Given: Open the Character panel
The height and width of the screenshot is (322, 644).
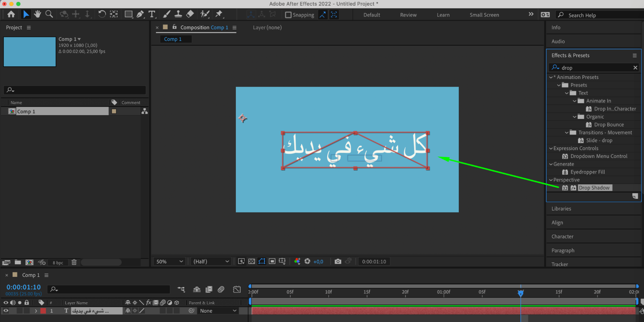Looking at the screenshot, I should pos(562,237).
